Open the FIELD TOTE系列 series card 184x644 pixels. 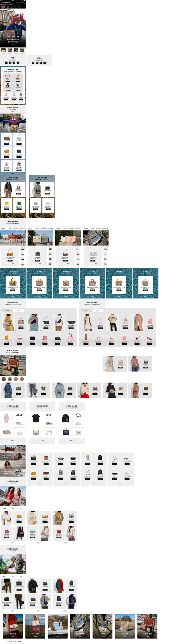coord(58,626)
